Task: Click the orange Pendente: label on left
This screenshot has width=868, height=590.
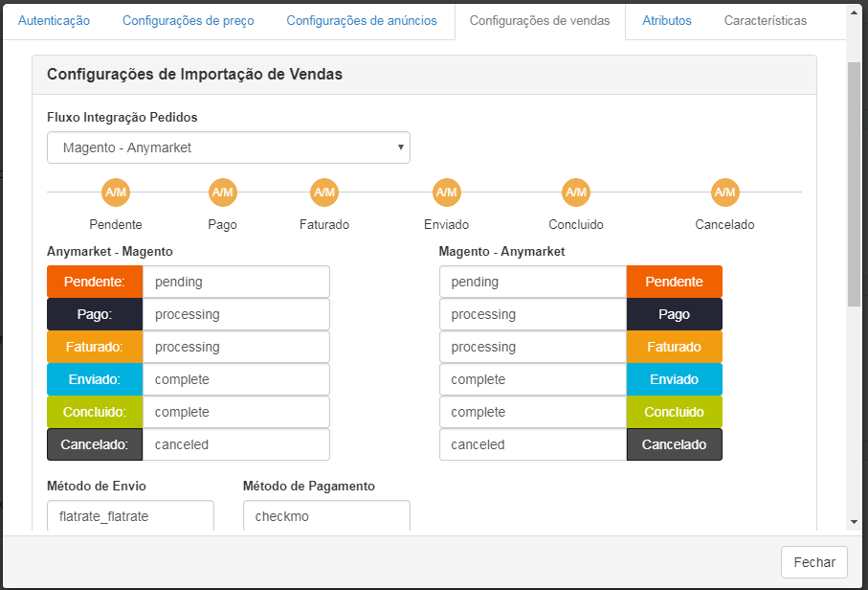Action: click(95, 282)
